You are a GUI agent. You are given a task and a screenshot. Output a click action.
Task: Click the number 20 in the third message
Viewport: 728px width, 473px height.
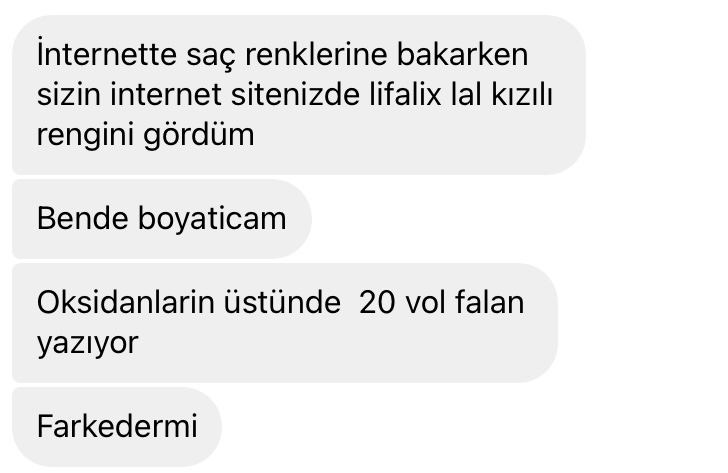coord(377,302)
